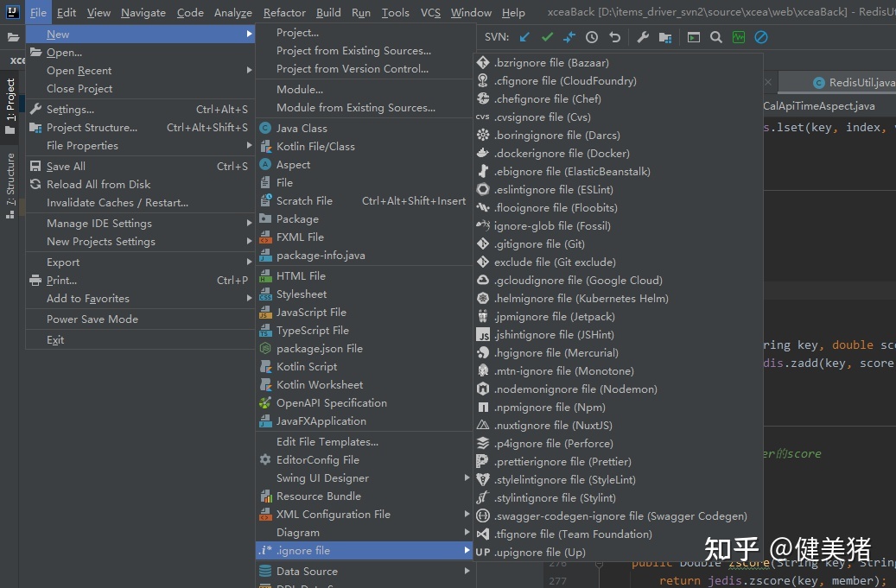Click the SVN Commit checkmark icon
This screenshot has height=588, width=896.
coord(547,37)
